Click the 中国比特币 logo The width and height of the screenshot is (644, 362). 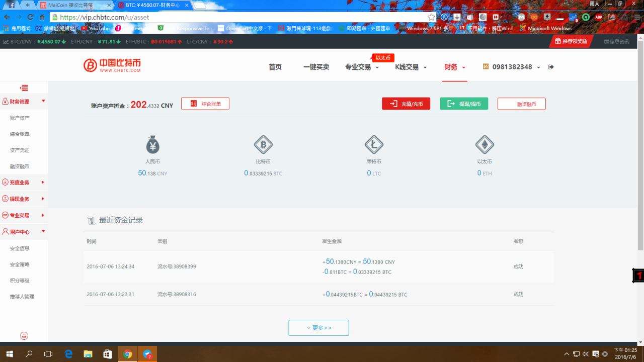click(x=112, y=66)
